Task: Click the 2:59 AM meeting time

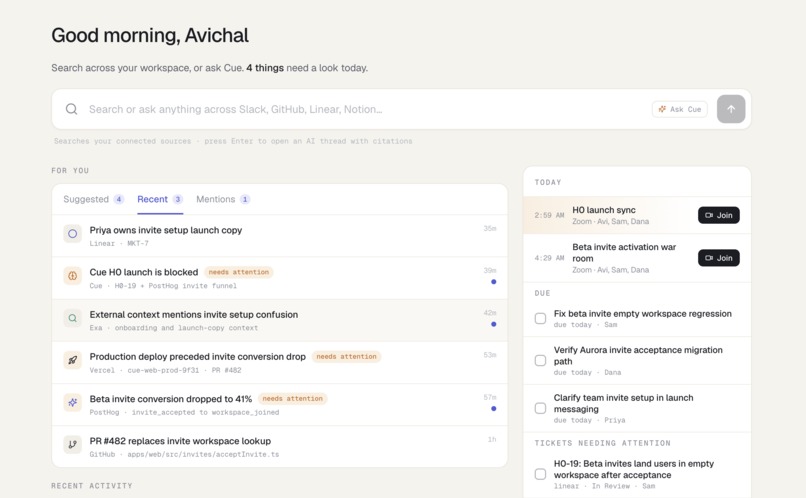Action: 549,215
